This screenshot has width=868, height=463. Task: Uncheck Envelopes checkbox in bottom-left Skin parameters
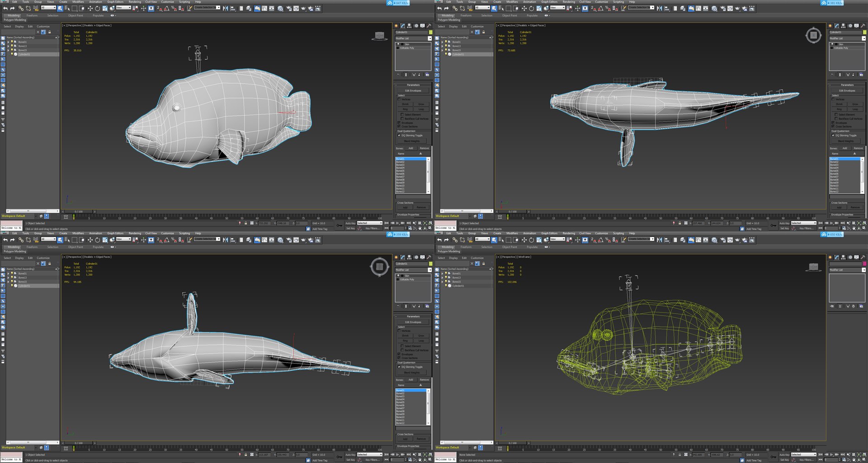click(400, 354)
